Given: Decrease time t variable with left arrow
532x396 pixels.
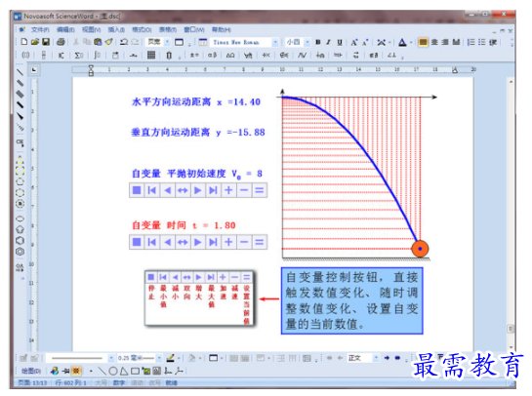Looking at the screenshot, I should tap(167, 242).
